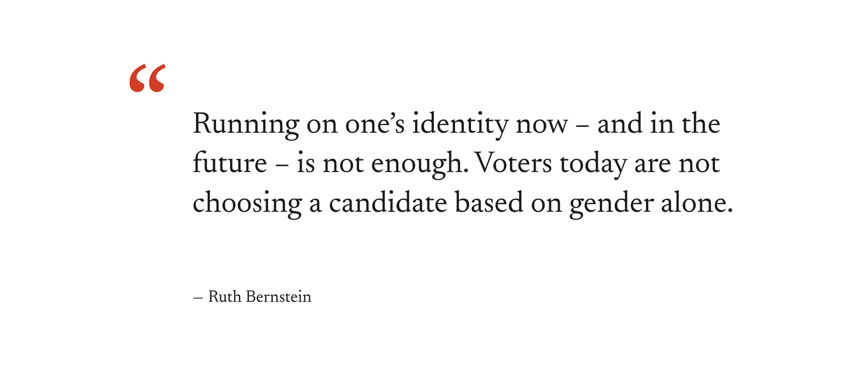
Task: Click the dash before Ruth Bernstein's name
Action: click(198, 298)
